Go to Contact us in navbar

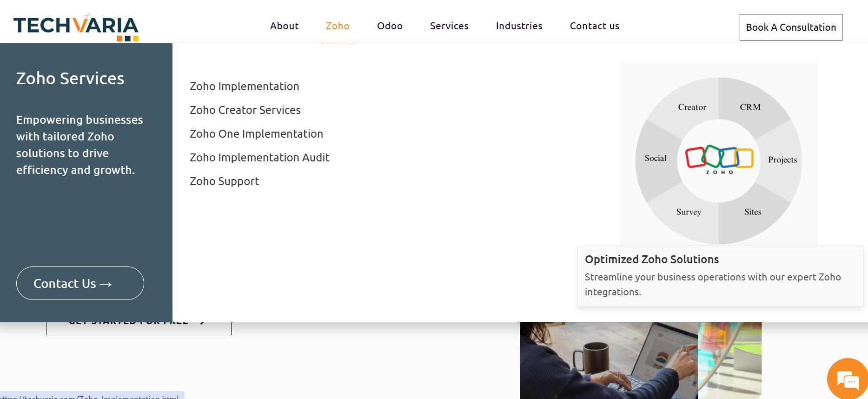click(594, 26)
